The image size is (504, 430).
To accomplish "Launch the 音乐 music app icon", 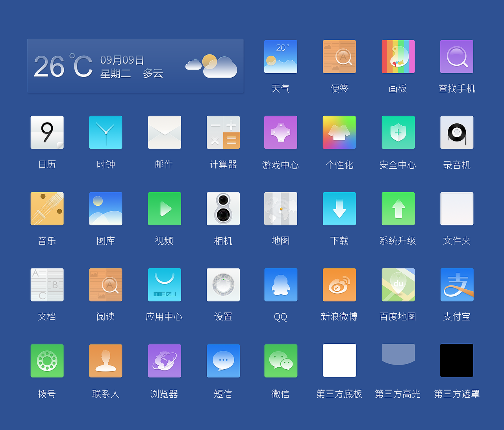I will [x=47, y=209].
